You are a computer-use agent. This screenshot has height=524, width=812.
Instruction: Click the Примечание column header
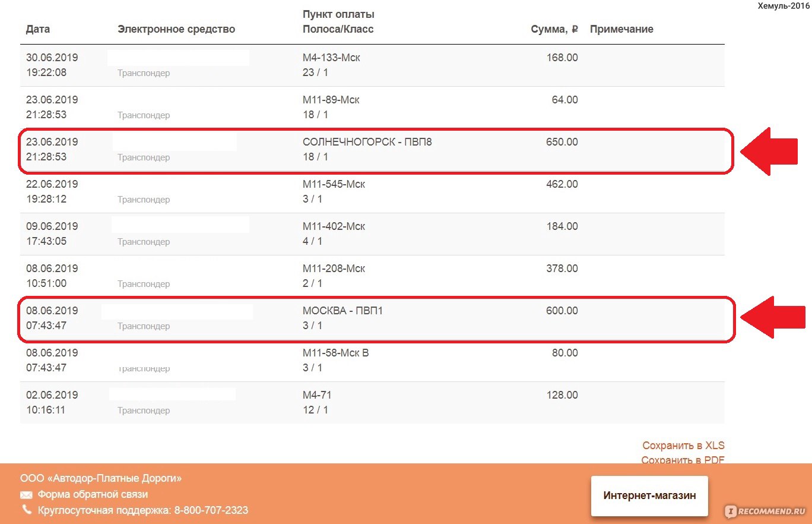point(621,29)
